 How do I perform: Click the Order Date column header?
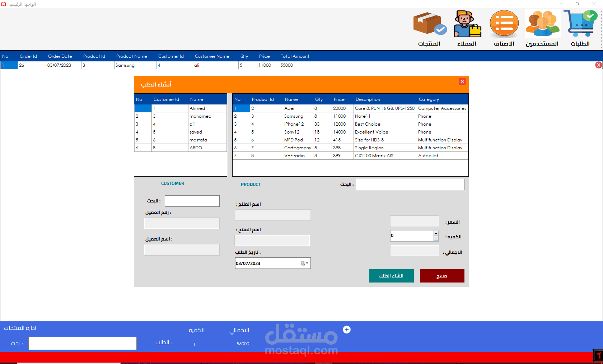click(60, 56)
